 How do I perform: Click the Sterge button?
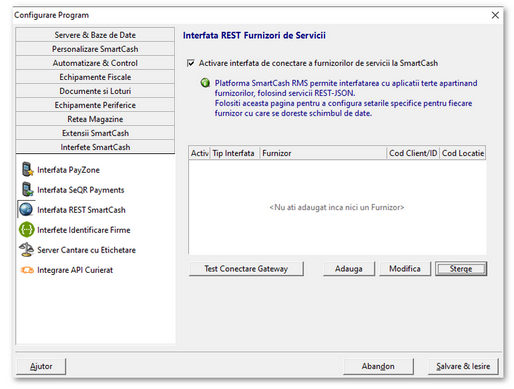click(461, 269)
